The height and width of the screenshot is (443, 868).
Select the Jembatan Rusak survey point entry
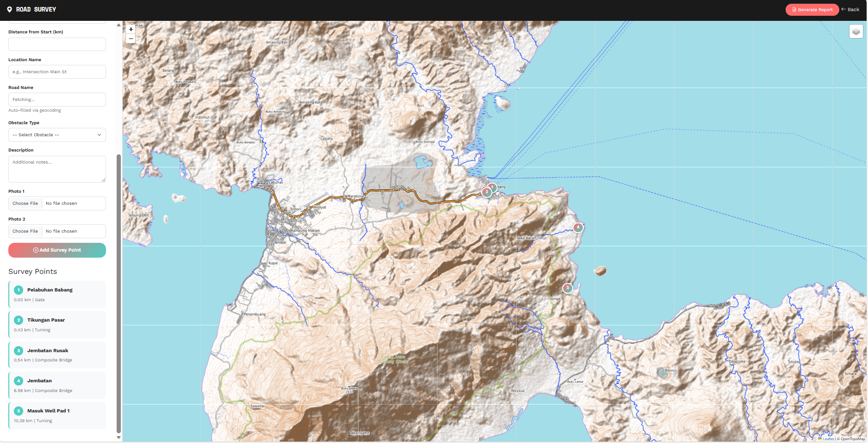pyautogui.click(x=57, y=355)
